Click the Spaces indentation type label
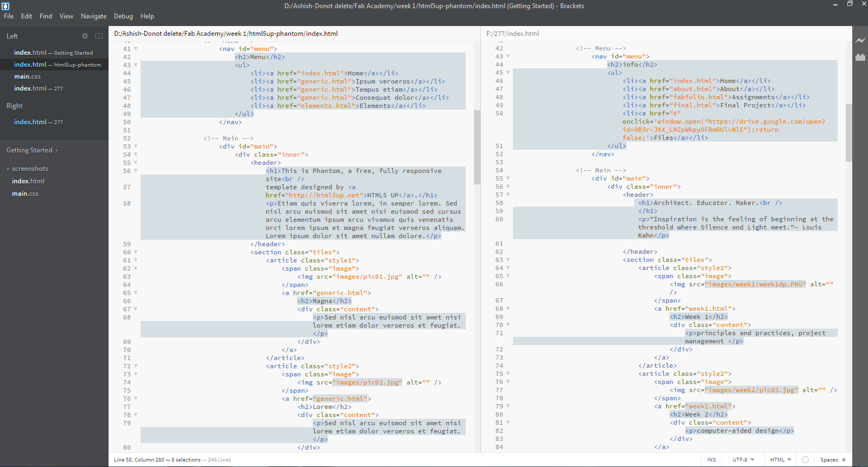 [830, 459]
